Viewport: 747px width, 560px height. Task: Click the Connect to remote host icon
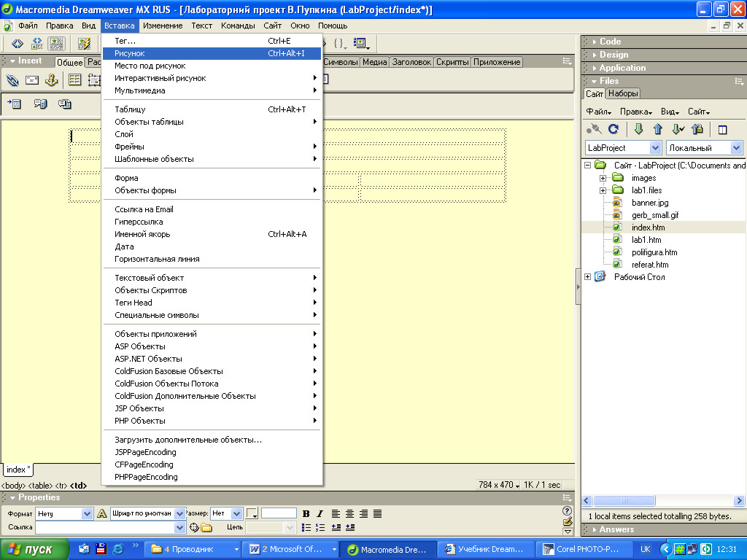click(594, 129)
